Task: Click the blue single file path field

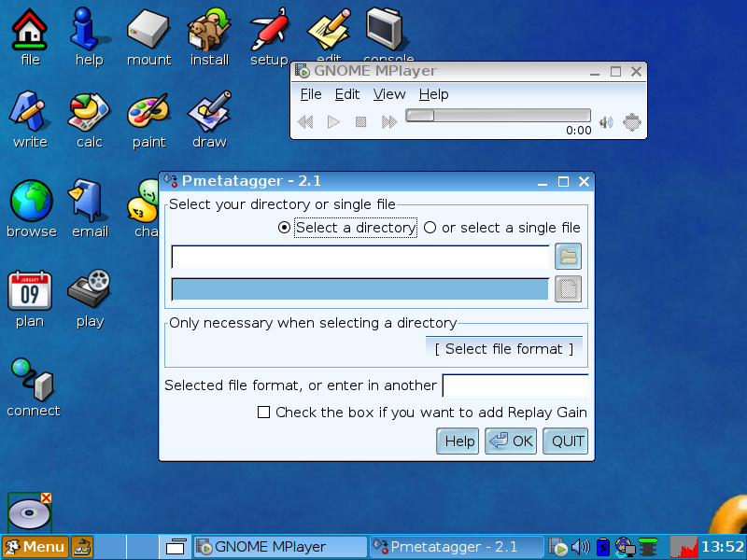Action: point(360,289)
